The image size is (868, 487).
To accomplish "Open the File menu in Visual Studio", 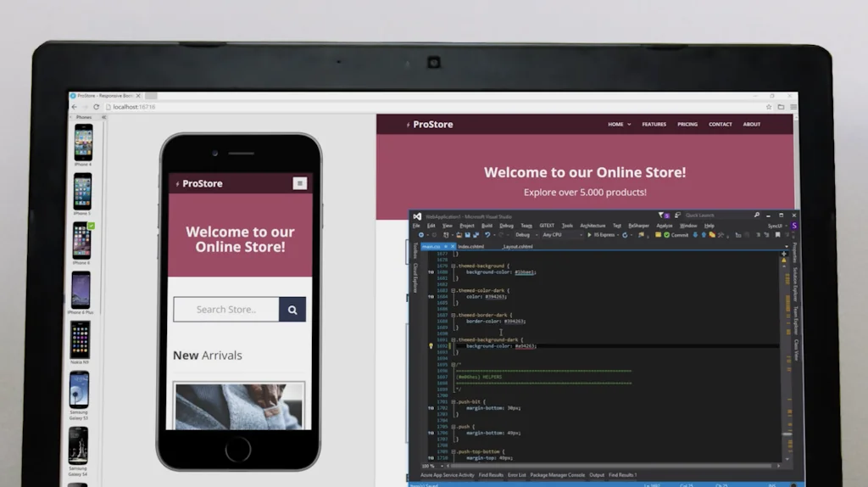I will 416,226.
